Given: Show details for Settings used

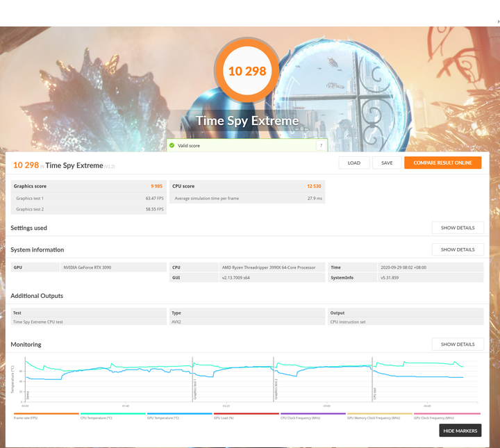Looking at the screenshot, I should click(458, 228).
